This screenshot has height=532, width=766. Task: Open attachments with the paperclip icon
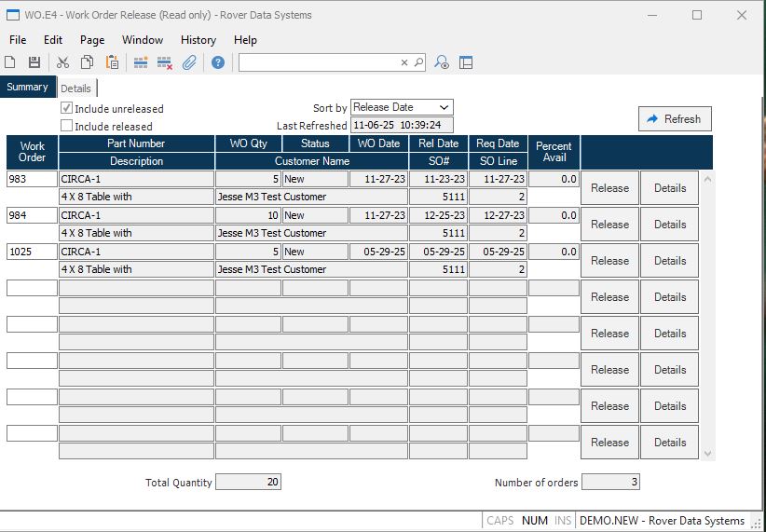point(189,62)
